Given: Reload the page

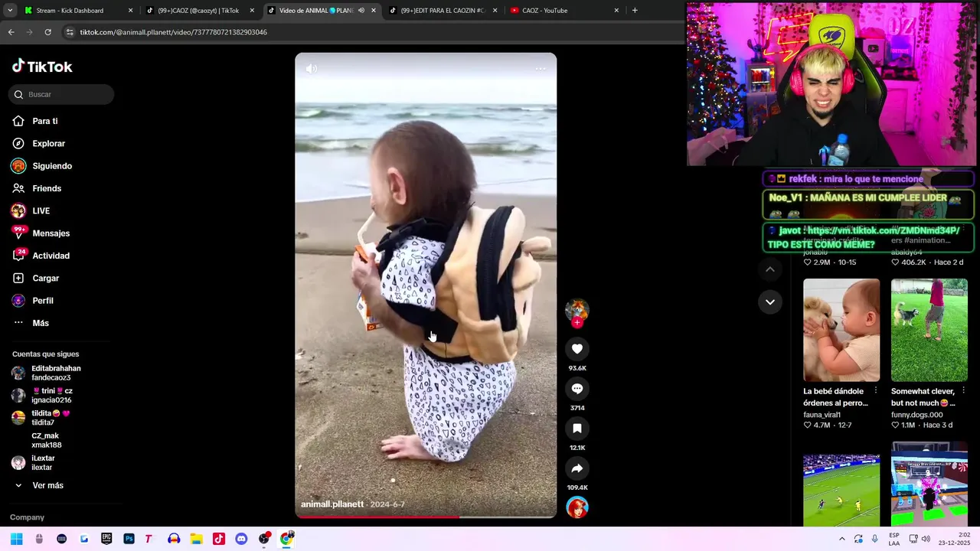Looking at the screenshot, I should pyautogui.click(x=47, y=32).
